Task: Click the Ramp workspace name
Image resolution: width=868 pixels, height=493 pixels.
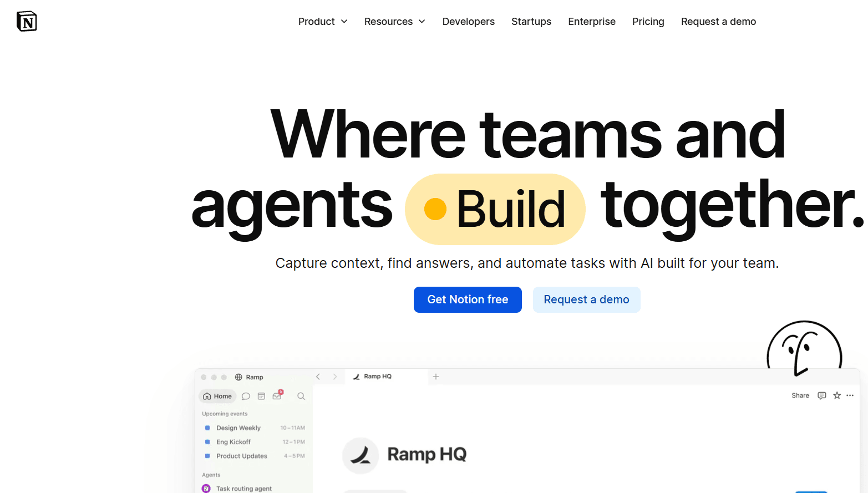Action: 255,377
